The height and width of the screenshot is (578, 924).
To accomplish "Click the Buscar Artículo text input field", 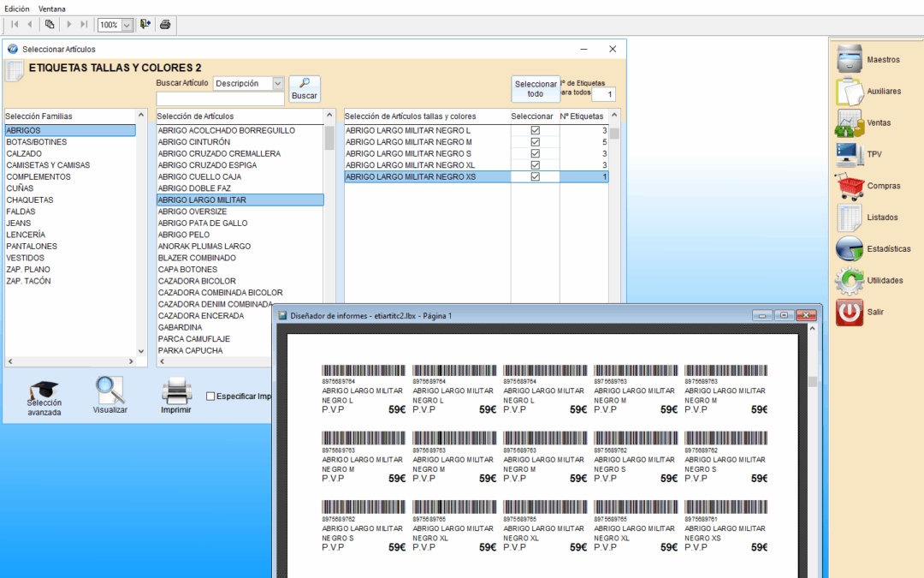I will pos(220,99).
